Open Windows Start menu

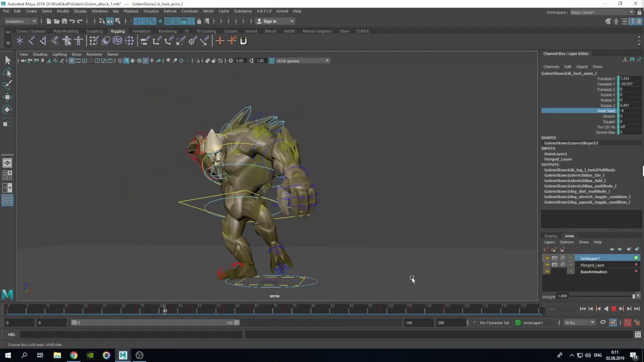8,355
